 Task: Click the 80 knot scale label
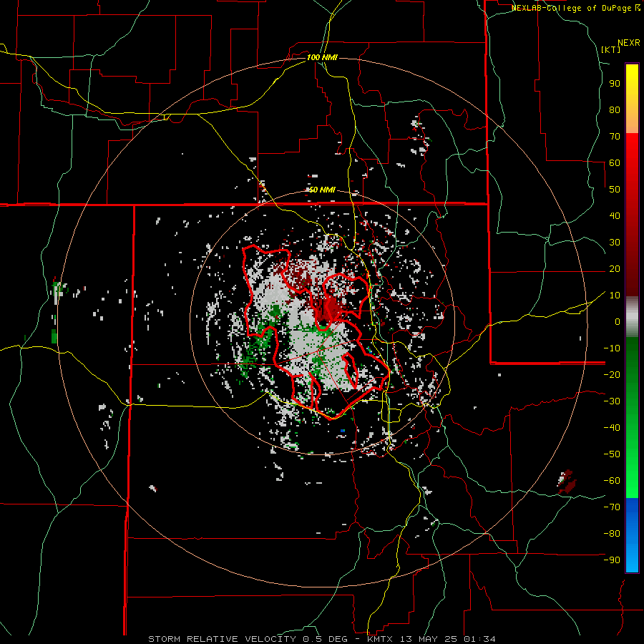pos(615,109)
